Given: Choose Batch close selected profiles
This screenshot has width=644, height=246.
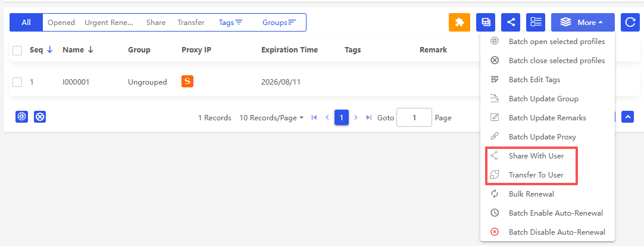Looking at the screenshot, I should pyautogui.click(x=548, y=60).
